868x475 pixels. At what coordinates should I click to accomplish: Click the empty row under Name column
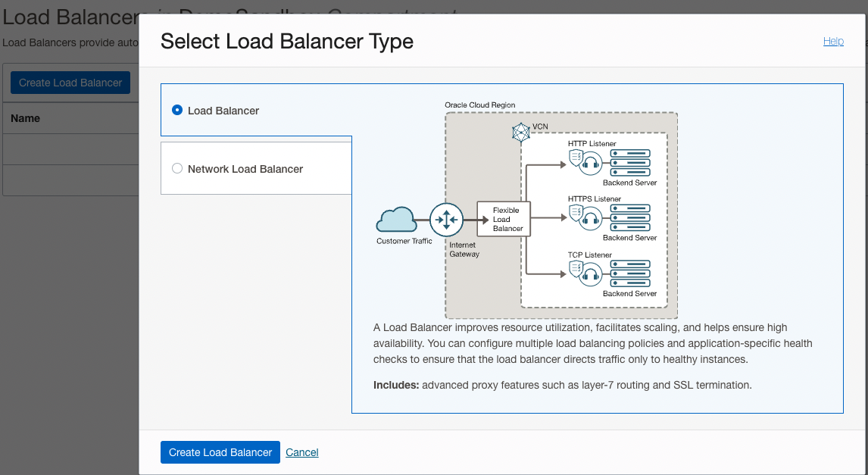coord(68,148)
